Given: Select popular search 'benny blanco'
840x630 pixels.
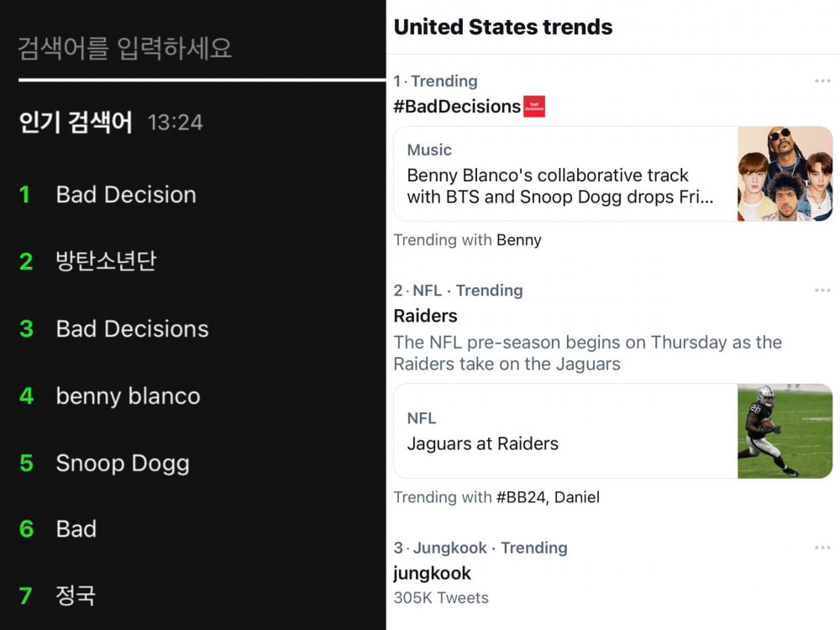Looking at the screenshot, I should (x=128, y=396).
